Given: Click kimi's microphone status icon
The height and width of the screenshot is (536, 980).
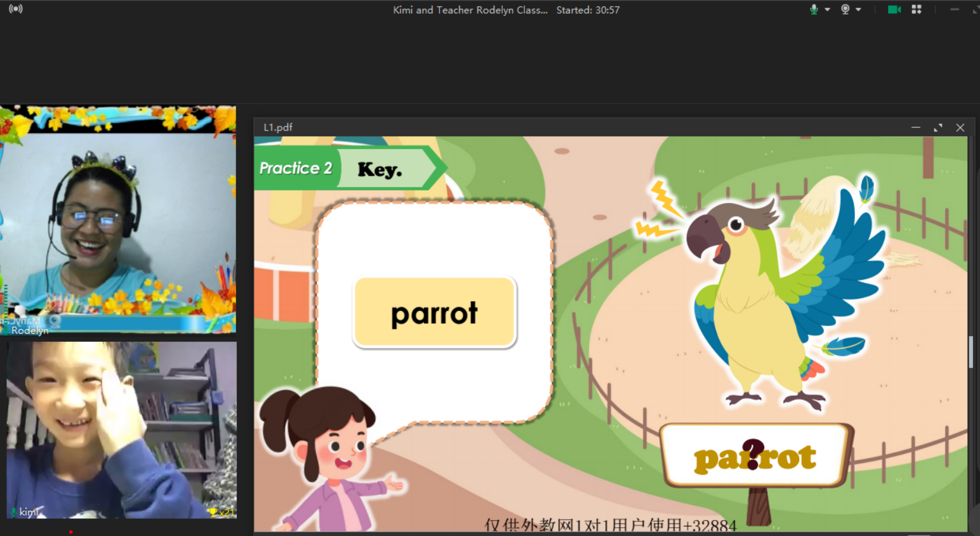Looking at the screenshot, I should [13, 511].
